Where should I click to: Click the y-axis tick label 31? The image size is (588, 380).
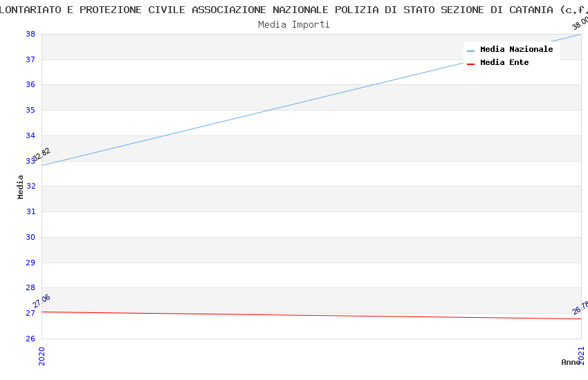tap(30, 211)
